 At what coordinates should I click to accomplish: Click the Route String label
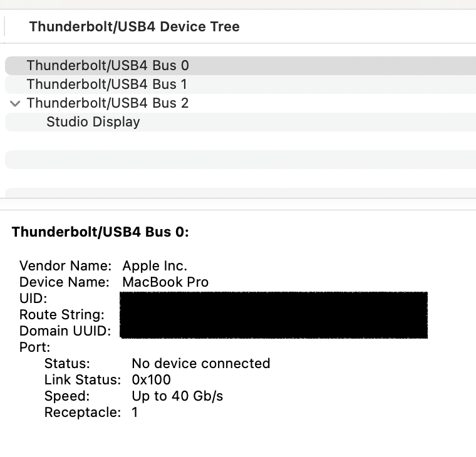tap(62, 315)
